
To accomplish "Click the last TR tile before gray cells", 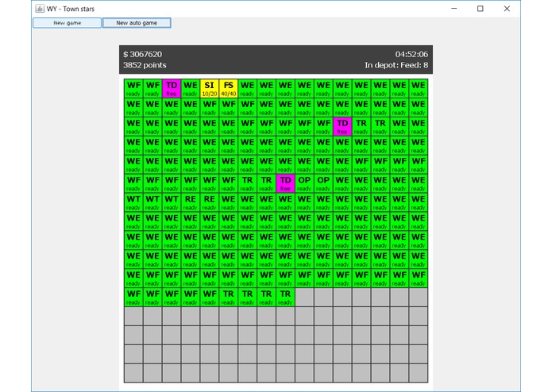I will [285, 298].
